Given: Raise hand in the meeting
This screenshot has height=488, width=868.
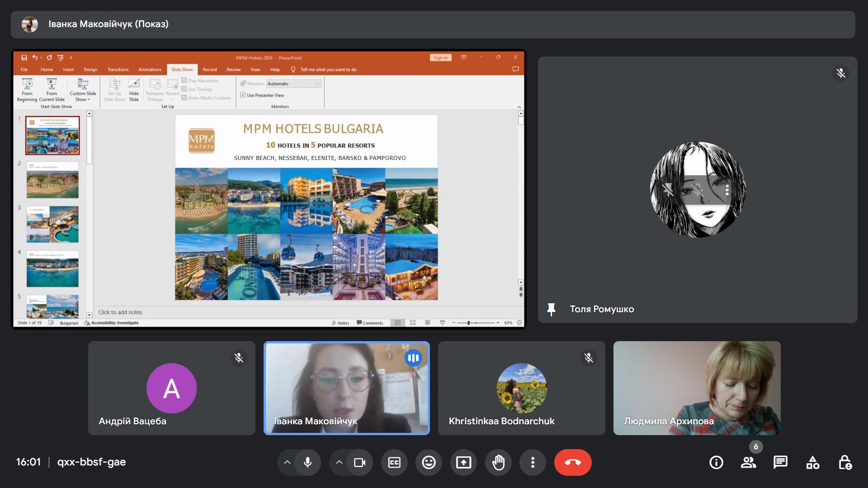Looking at the screenshot, I should (x=498, y=462).
